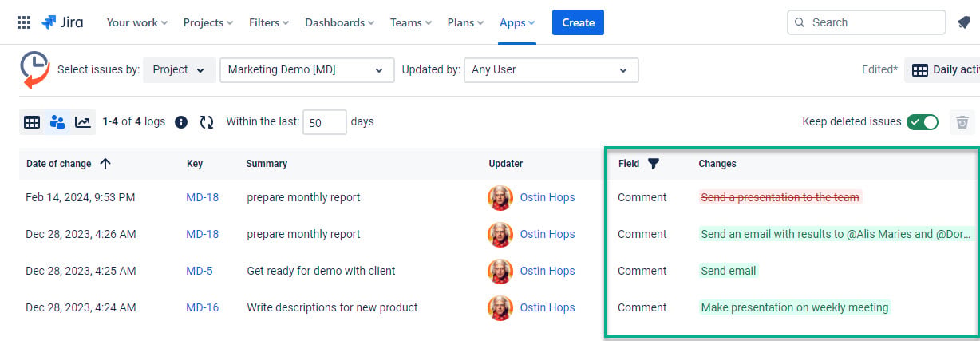Screen dimensions: 980x341
Task: Click avatar in the 4:26 AM row
Action: (500, 234)
